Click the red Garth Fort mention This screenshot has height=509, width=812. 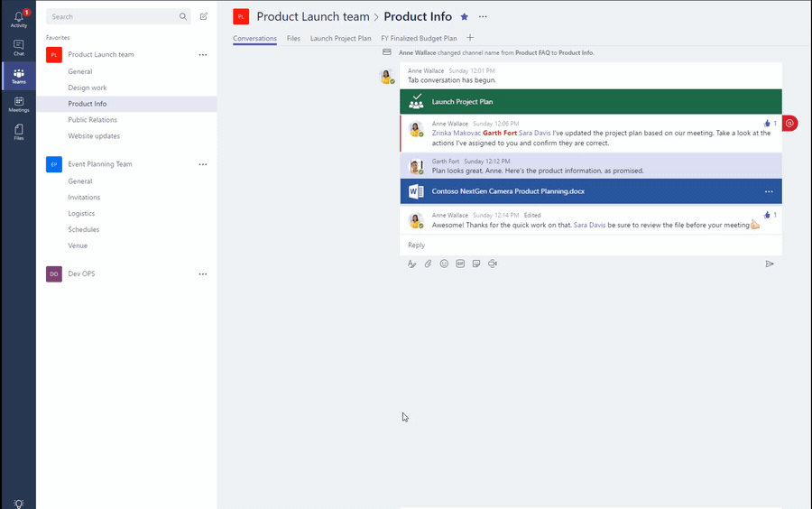click(x=500, y=133)
